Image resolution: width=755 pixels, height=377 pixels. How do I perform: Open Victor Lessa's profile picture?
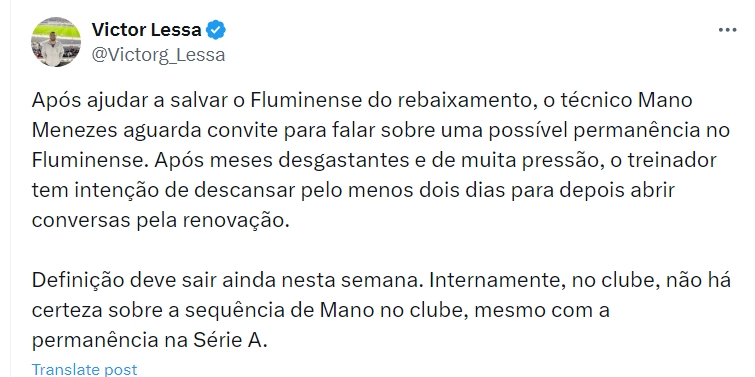[x=56, y=42]
